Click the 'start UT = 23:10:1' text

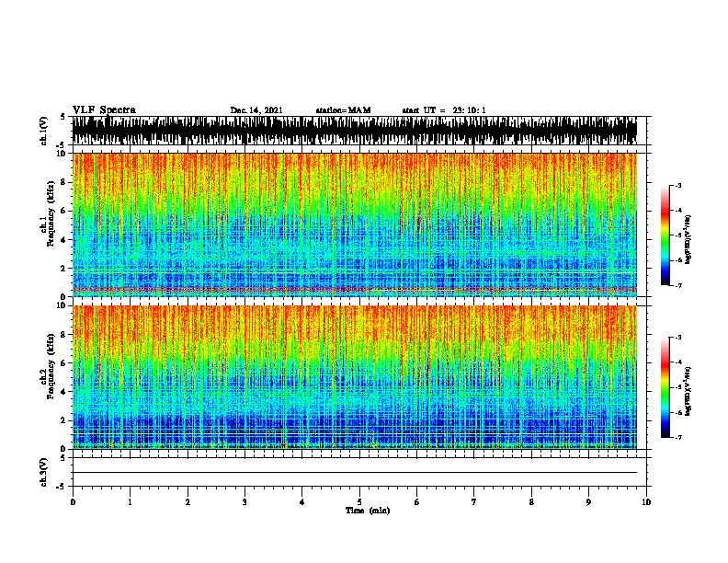point(444,110)
